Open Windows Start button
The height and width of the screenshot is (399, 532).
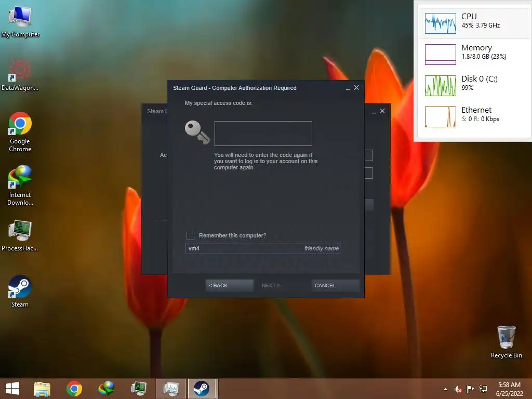coord(12,389)
